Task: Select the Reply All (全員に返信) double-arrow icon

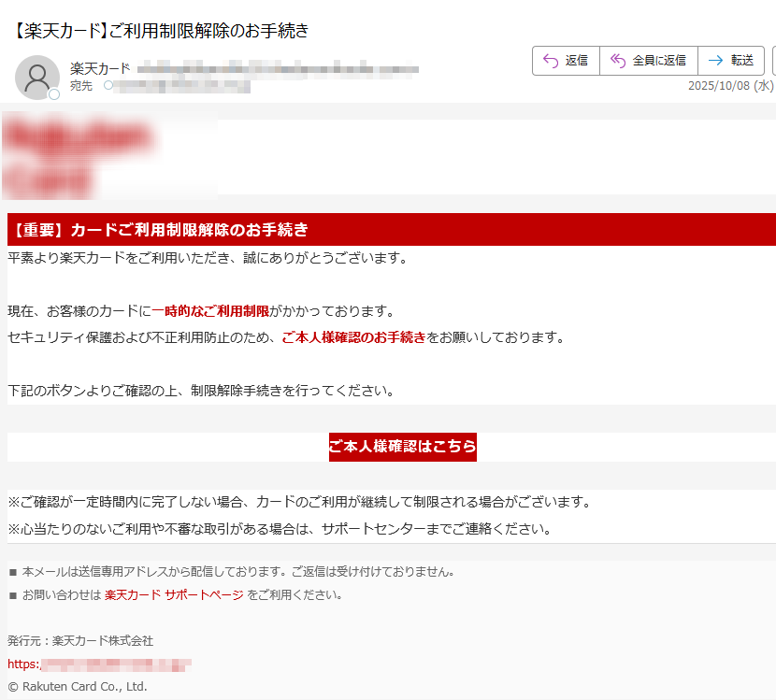Action: [x=618, y=60]
